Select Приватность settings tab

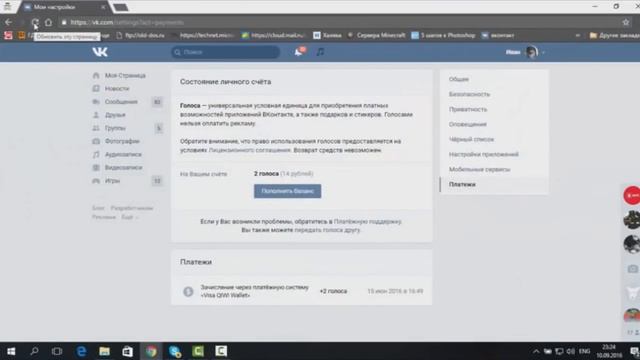tap(468, 109)
